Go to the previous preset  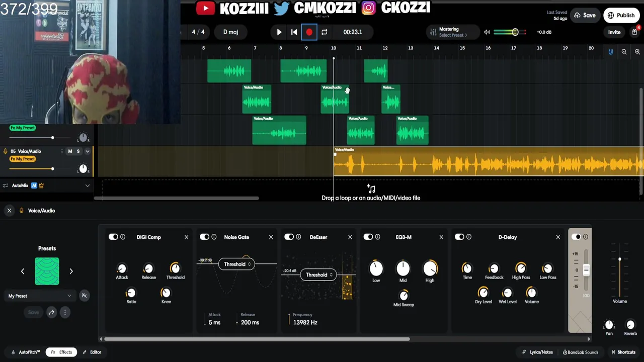23,271
